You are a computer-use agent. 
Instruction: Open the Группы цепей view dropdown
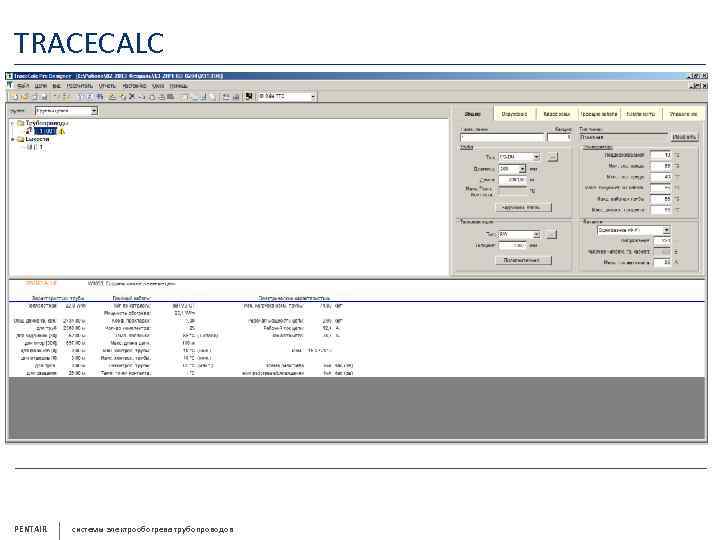pyautogui.click(x=66, y=111)
